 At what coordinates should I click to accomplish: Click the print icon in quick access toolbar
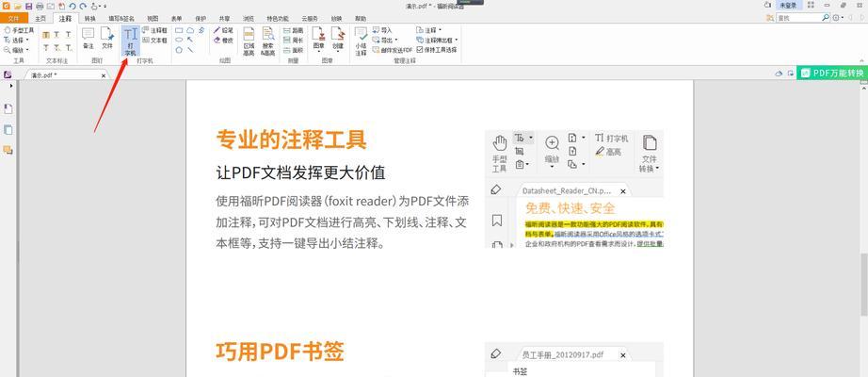tap(40, 6)
